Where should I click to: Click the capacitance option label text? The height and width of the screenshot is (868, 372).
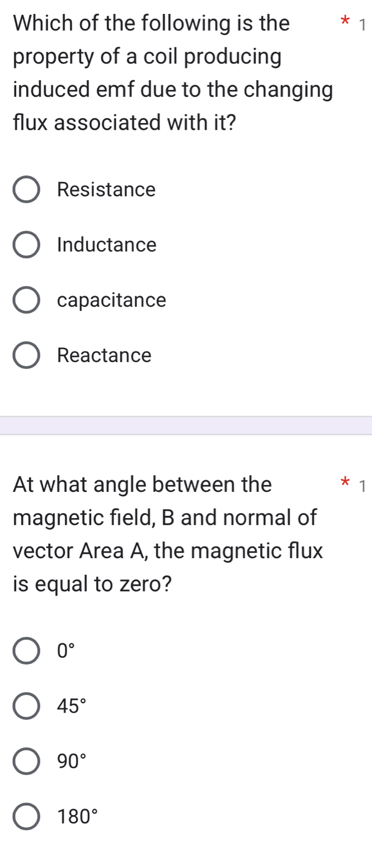pyautogui.click(x=111, y=300)
